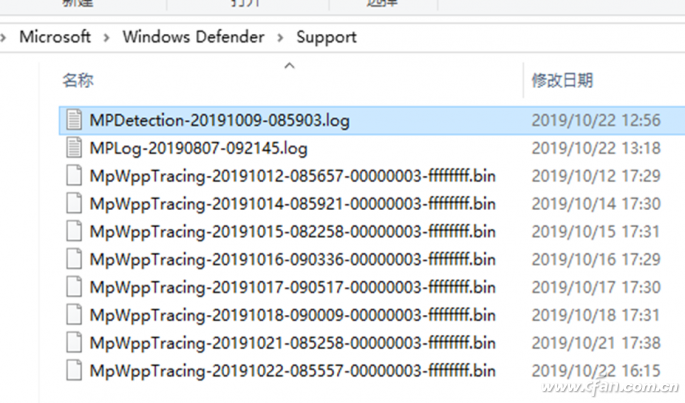The height and width of the screenshot is (403, 685).
Task: Sort files by the 名称 column header
Action: coord(78,80)
